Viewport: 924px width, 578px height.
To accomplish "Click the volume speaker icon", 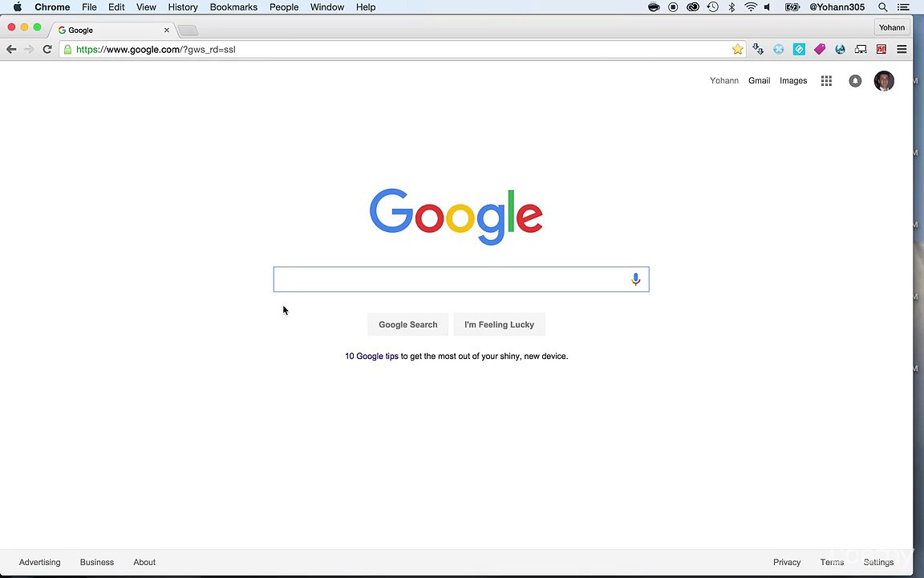I will coord(768,7).
